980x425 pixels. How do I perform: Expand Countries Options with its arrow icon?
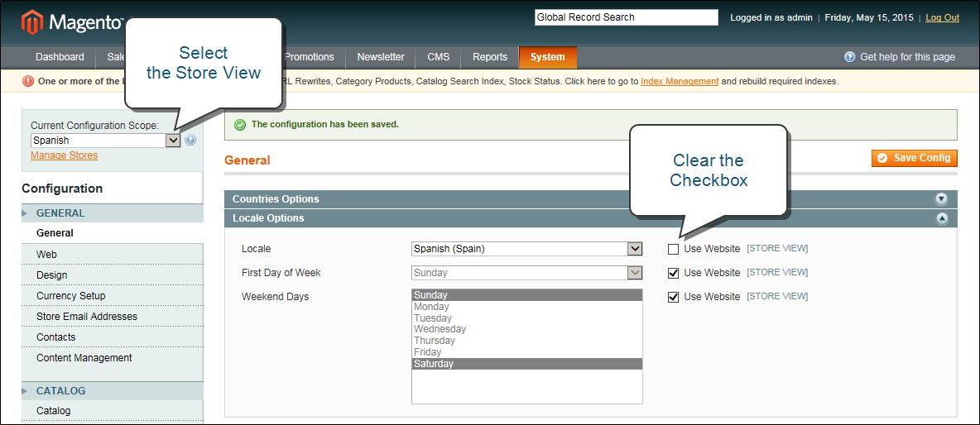941,199
